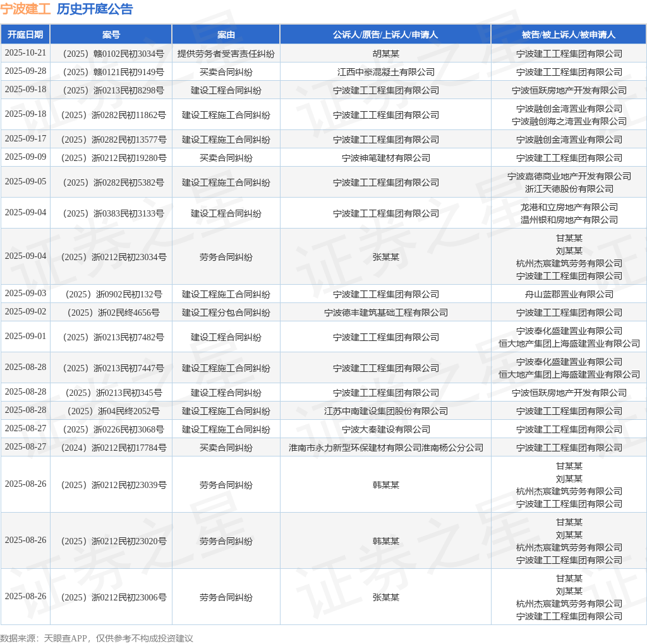Click plaintiff 江苏中南建设集团股份有限公司
Screen dimensions: 647x644
386,411
